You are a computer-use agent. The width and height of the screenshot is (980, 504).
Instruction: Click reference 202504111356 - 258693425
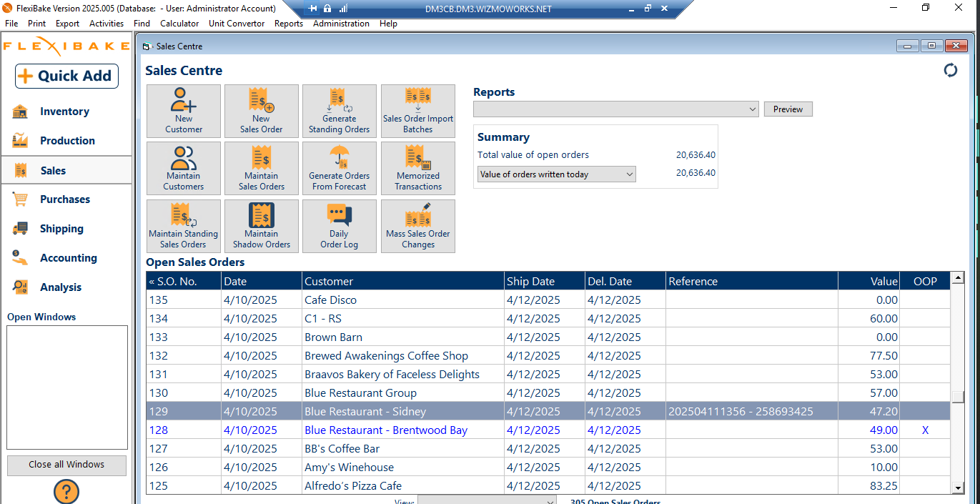point(741,412)
